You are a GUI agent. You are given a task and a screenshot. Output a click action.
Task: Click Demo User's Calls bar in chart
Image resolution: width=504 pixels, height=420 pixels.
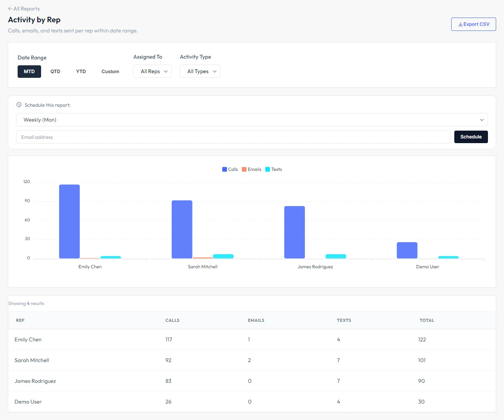click(407, 250)
